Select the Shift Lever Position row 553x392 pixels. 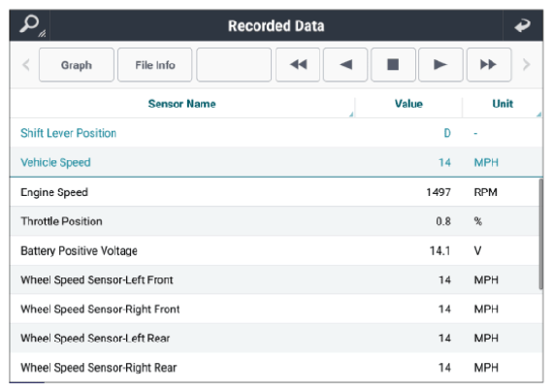pos(276,133)
